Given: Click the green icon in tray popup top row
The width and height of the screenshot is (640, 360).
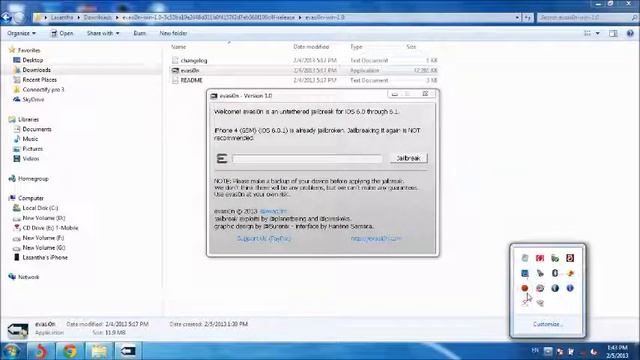Looking at the screenshot, I should [x=555, y=258].
